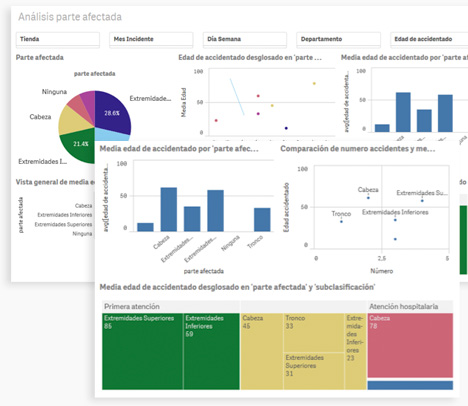Image resolution: width=468 pixels, height=406 pixels.
Task: Select the shortest bar in the background bar chart
Action: tap(382, 128)
